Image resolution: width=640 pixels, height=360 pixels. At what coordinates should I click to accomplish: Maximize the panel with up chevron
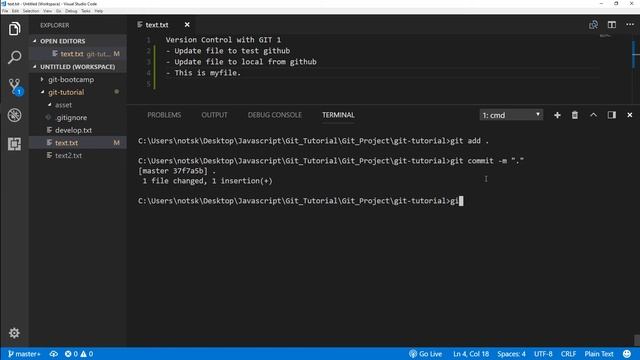point(593,115)
